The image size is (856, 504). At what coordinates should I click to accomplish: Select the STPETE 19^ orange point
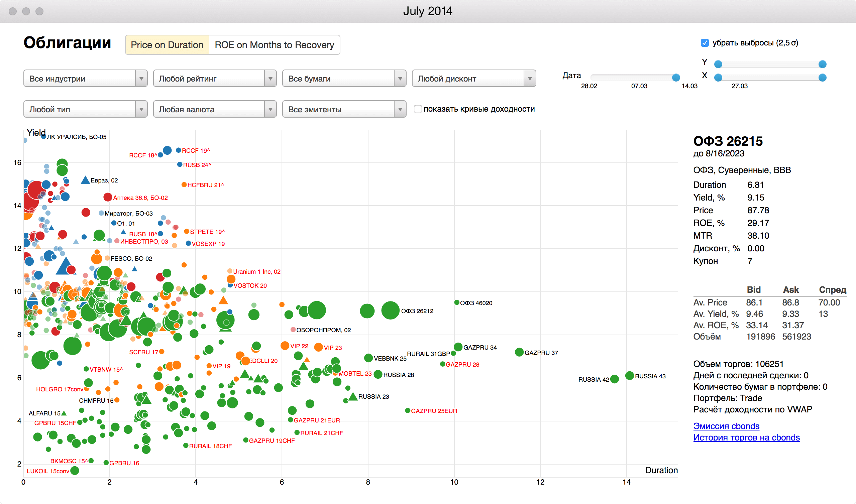point(187,231)
